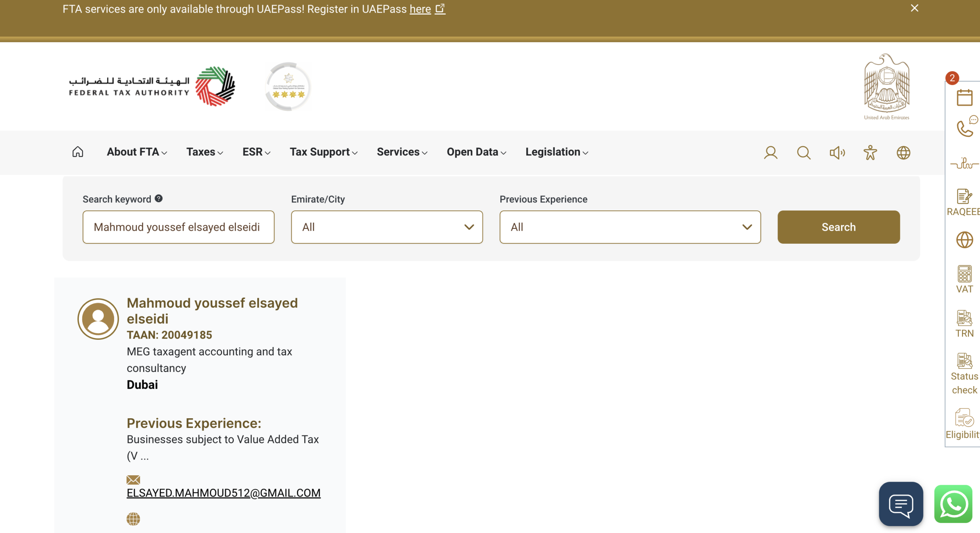Activate the read-aloud speaker icon
This screenshot has width=980, height=533.
click(837, 153)
